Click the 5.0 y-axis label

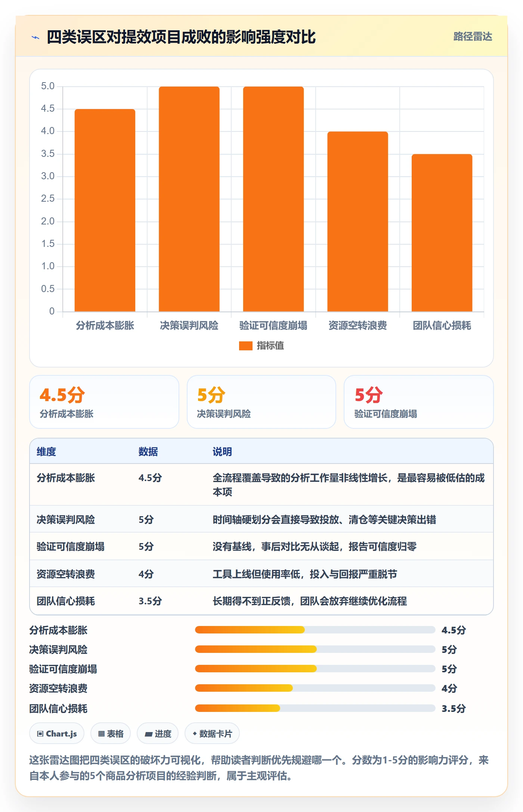pyautogui.click(x=48, y=86)
